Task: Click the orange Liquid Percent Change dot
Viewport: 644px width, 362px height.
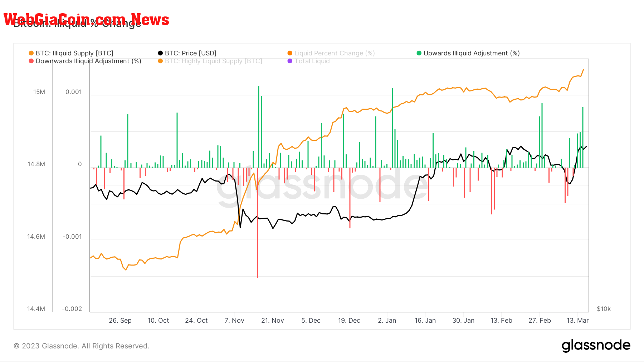Action: [x=290, y=53]
